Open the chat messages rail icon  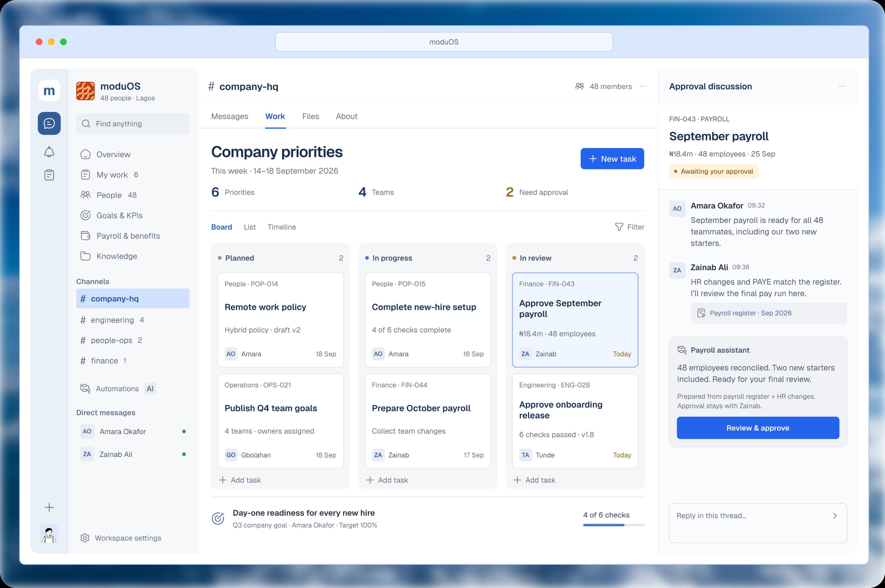coord(49,123)
